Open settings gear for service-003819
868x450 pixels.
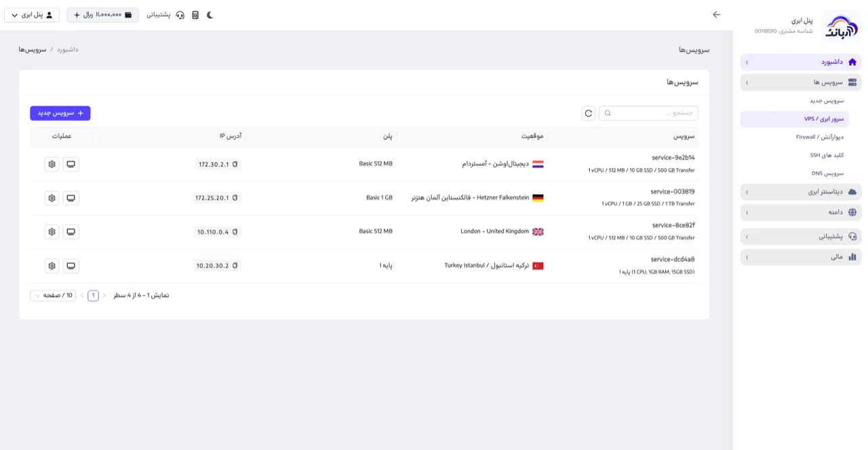(52, 198)
